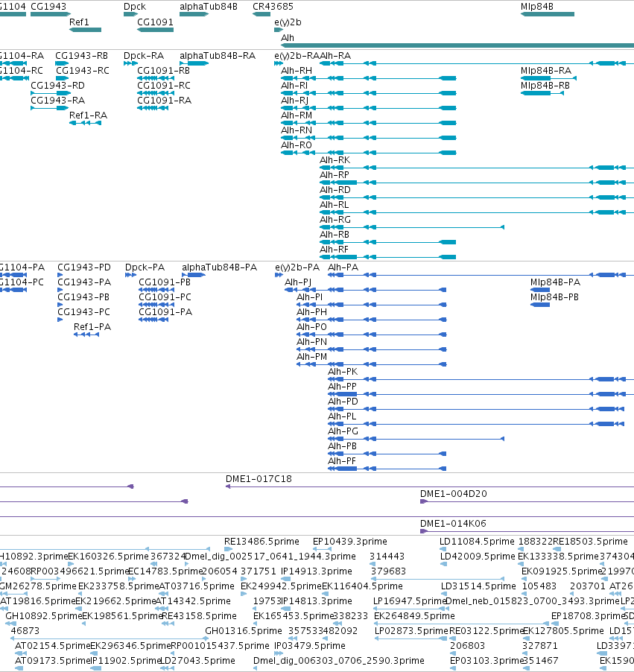Viewport: 634px width, 672px height.
Task: Open the Alh-PI CDS feature
Action: click(x=372, y=305)
